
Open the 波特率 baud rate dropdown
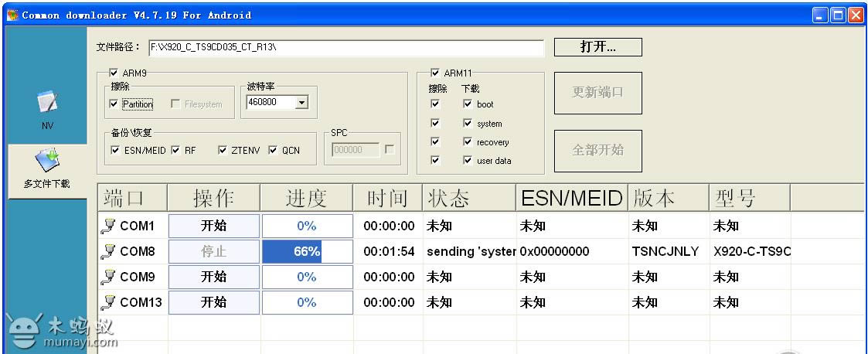(301, 103)
